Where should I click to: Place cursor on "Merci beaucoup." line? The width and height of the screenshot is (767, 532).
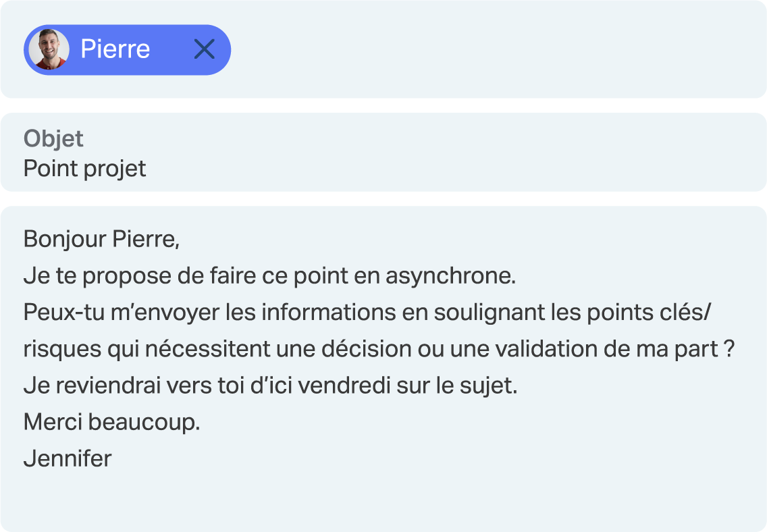[111, 423]
